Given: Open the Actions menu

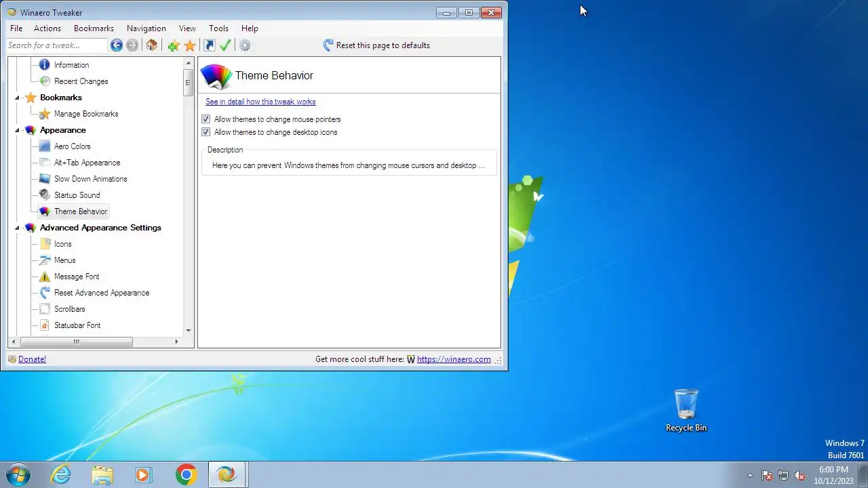Looking at the screenshot, I should pos(47,28).
